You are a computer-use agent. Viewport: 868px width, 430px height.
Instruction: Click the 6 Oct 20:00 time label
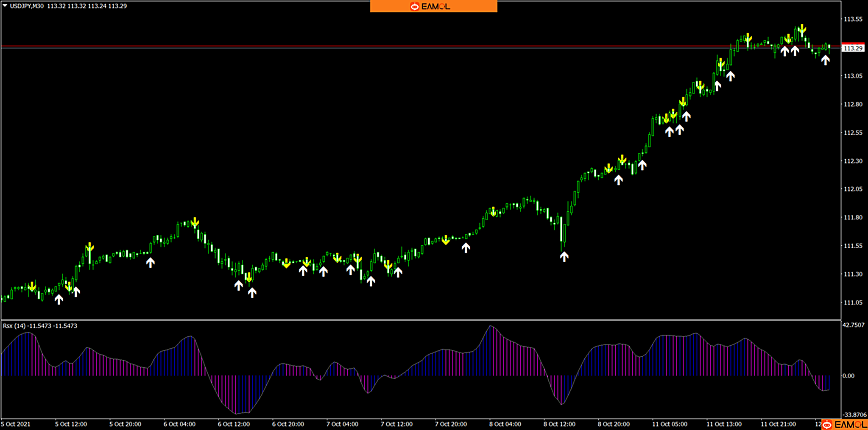(x=288, y=424)
